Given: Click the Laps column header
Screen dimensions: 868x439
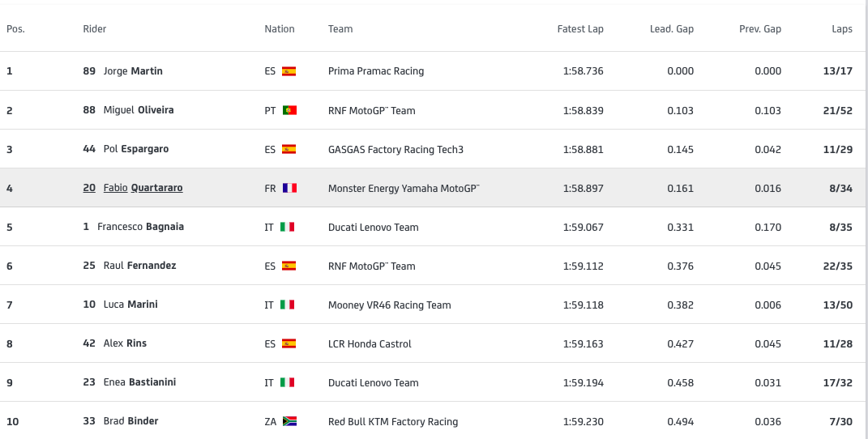Looking at the screenshot, I should pyautogui.click(x=841, y=29).
